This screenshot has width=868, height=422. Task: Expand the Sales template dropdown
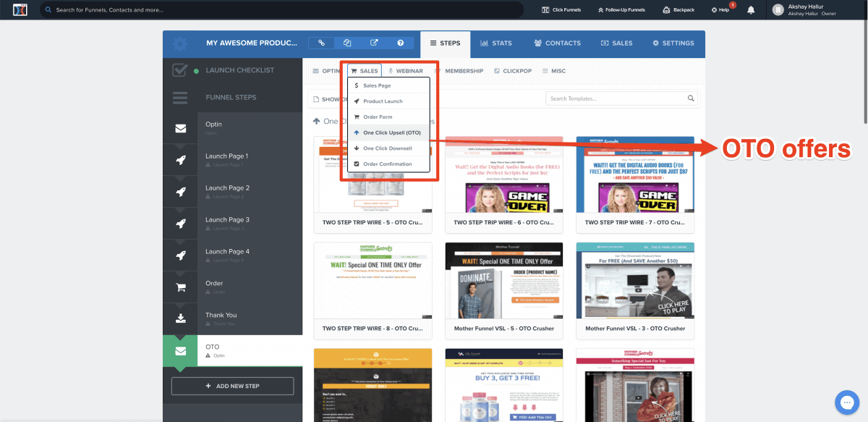364,71
